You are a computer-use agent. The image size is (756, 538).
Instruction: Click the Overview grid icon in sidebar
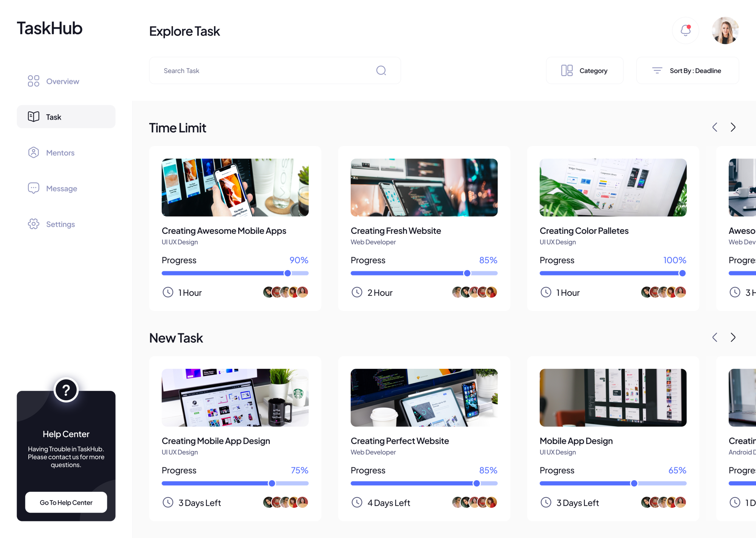[x=33, y=81]
